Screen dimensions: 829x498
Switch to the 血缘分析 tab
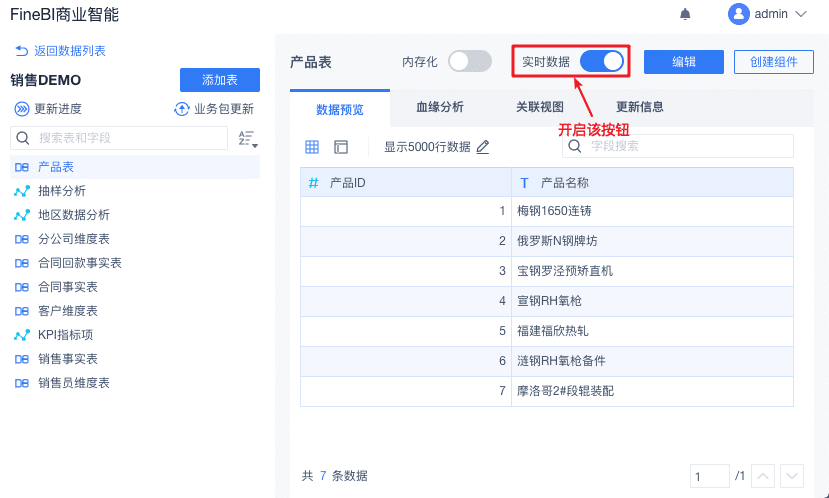pos(440,107)
